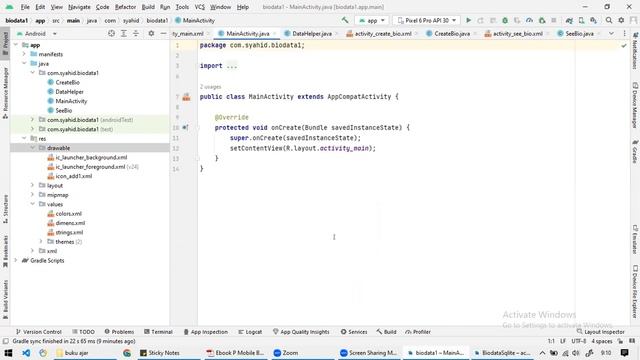Click the Make Project hammer icon
The image size is (640, 360).
click(345, 20)
